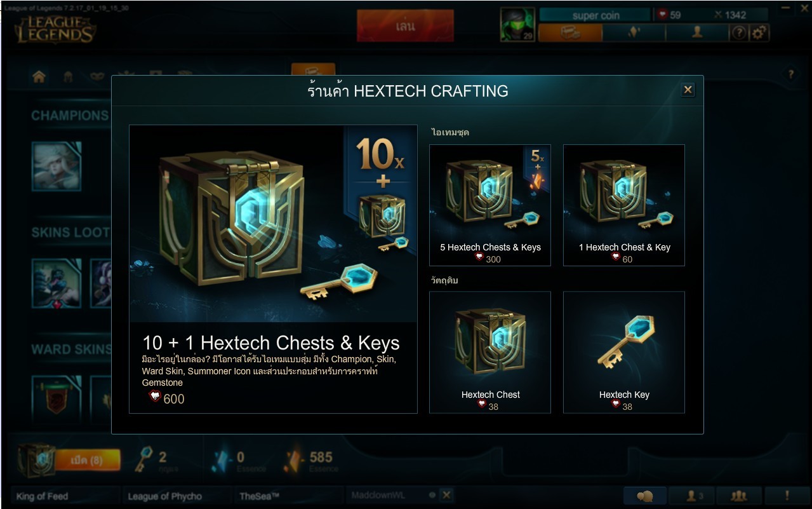Select the 5 Hextech Chests & Keys bundle
This screenshot has width=812, height=509.
(490, 205)
